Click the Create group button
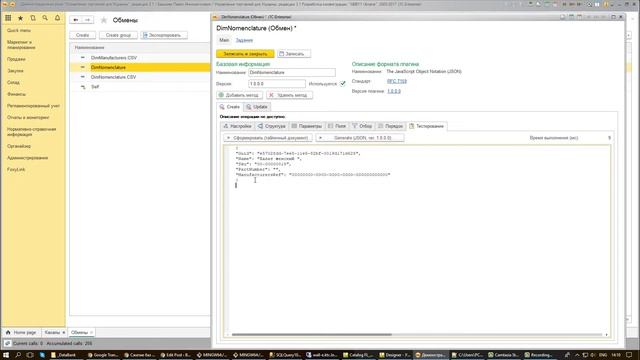Screen dimensions: 640x360 (x=118, y=36)
